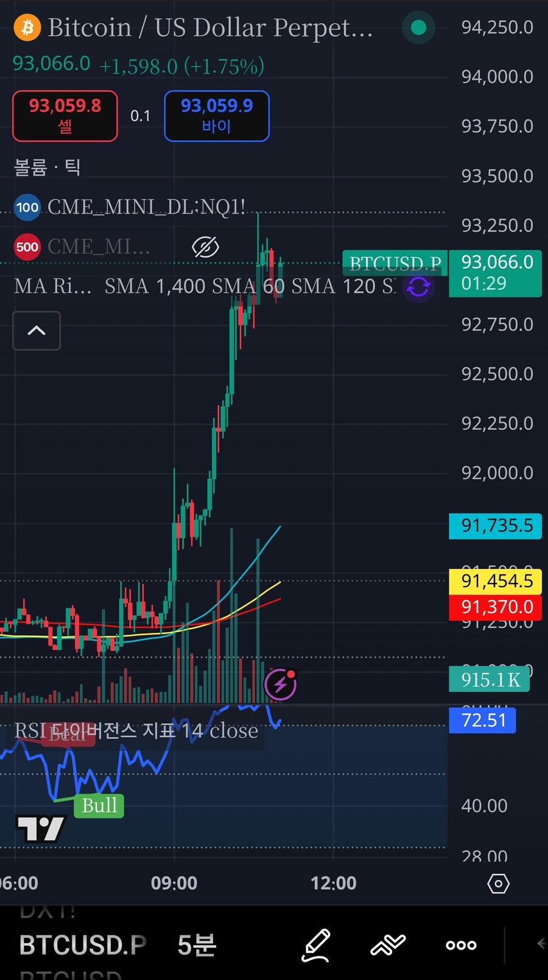Open the three-circle more options menu

461,945
